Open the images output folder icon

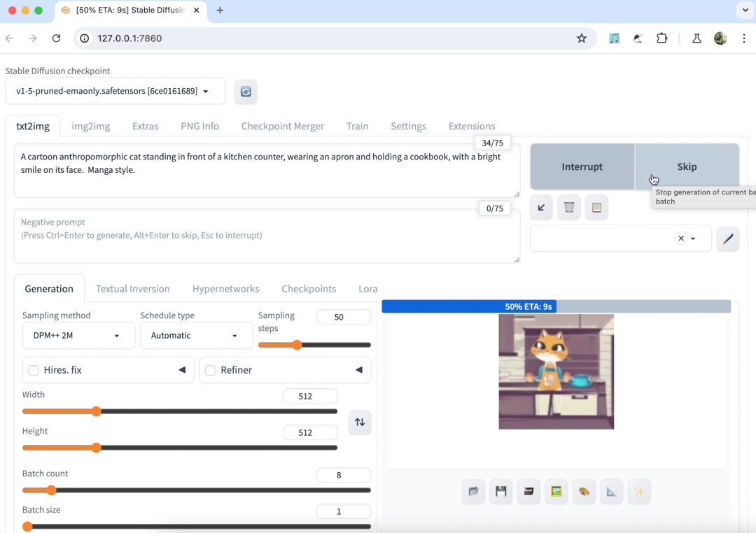[x=473, y=492]
